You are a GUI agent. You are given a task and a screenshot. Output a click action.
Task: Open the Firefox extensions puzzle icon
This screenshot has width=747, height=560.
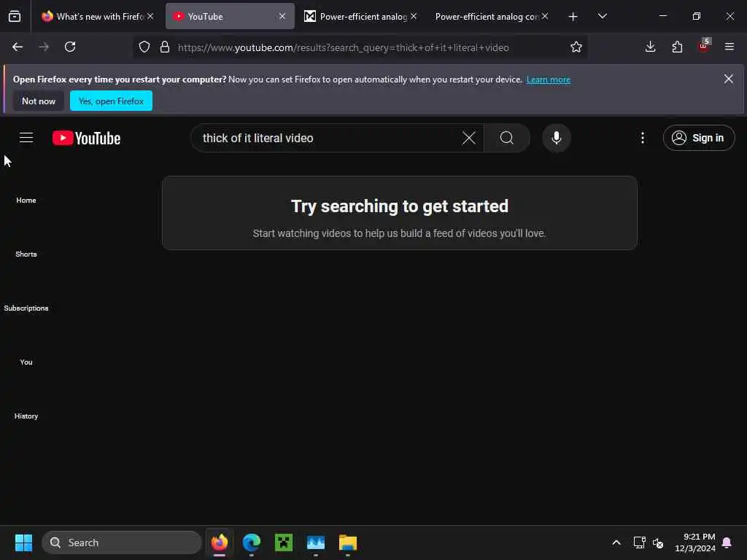pos(677,47)
